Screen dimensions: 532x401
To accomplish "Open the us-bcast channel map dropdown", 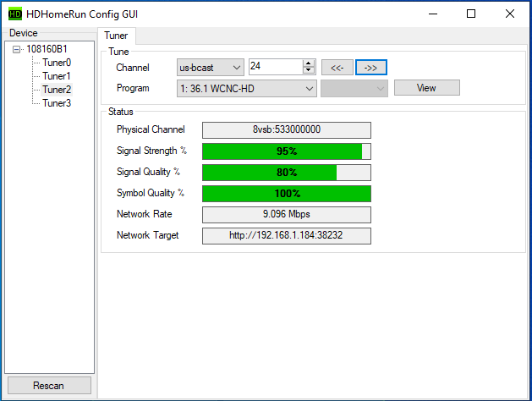I will click(x=210, y=67).
